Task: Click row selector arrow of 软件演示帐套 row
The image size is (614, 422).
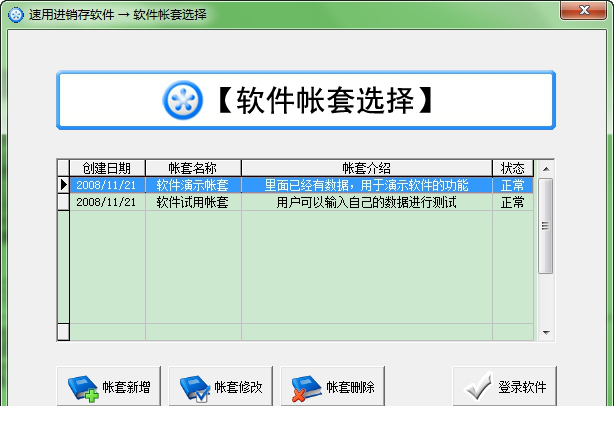Action: click(x=63, y=185)
